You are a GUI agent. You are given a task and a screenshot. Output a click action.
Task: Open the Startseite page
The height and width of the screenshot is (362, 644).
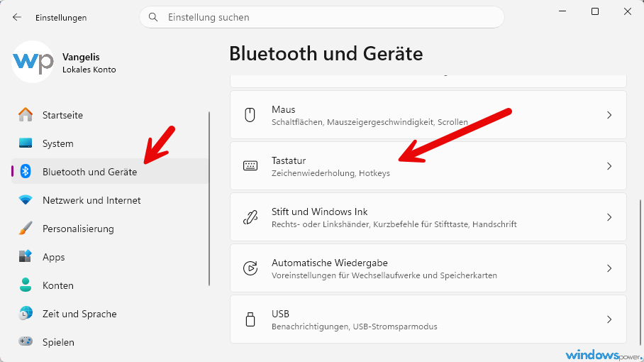pyautogui.click(x=110, y=115)
